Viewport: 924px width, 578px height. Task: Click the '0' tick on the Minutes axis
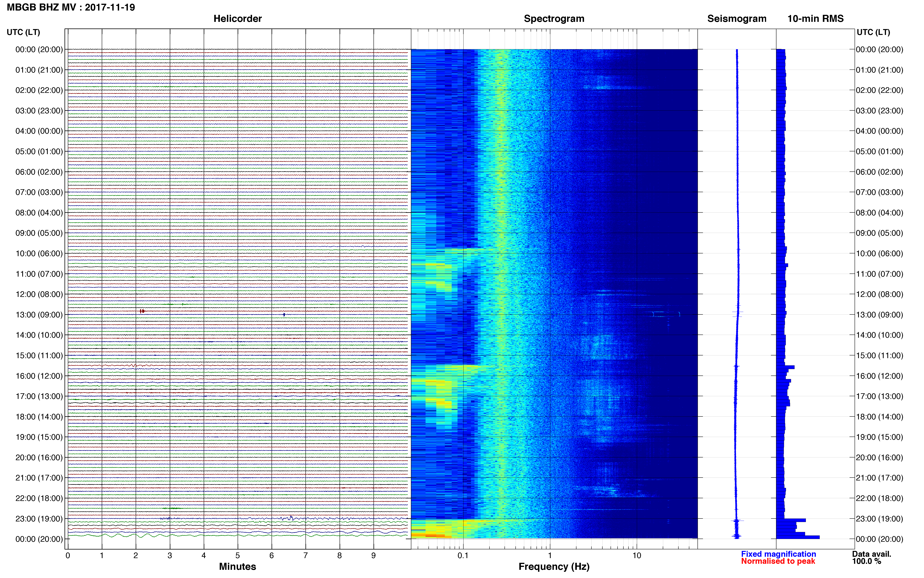point(68,555)
